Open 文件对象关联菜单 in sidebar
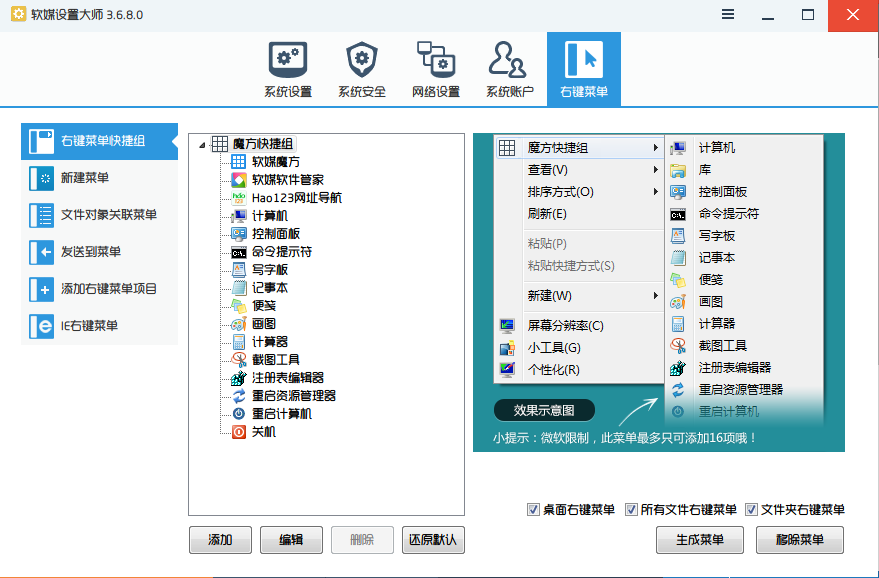Image resolution: width=879 pixels, height=578 pixels. point(99,215)
